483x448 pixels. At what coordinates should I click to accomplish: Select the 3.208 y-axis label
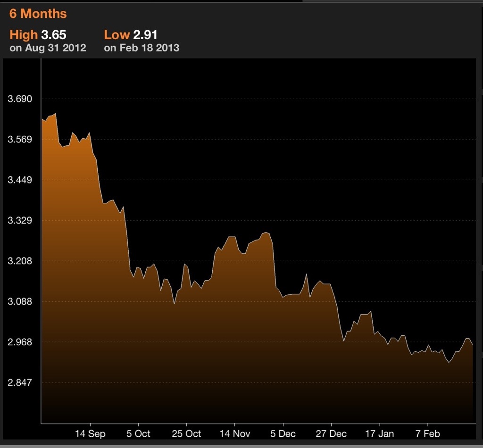click(20, 261)
